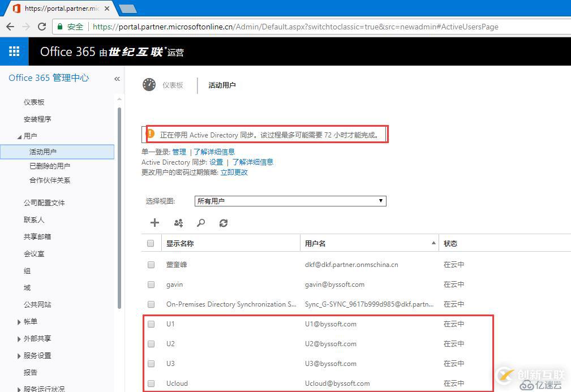Screen dimensions: 571x392
Task: Expand the 帐单 sidebar section
Action: (x=31, y=321)
